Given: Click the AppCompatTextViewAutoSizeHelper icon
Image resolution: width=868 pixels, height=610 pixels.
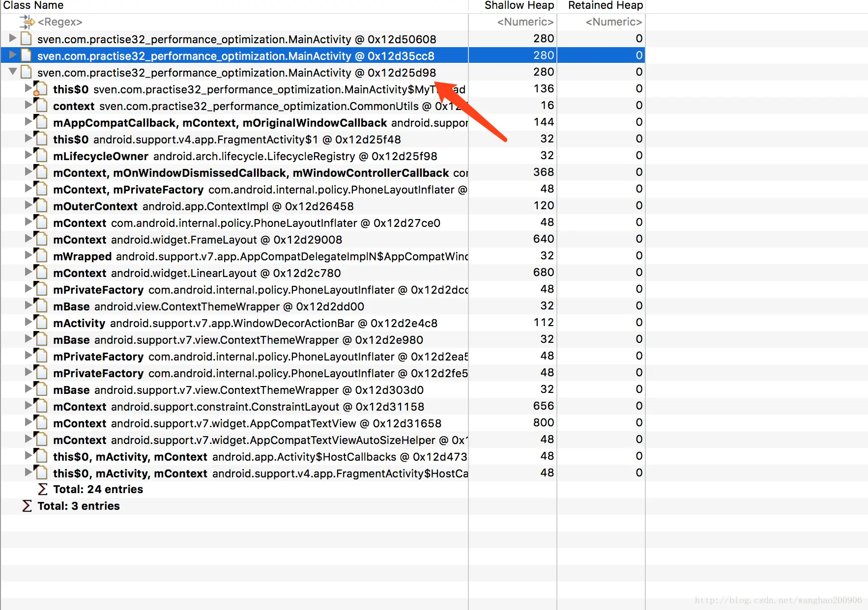Looking at the screenshot, I should 40,440.
